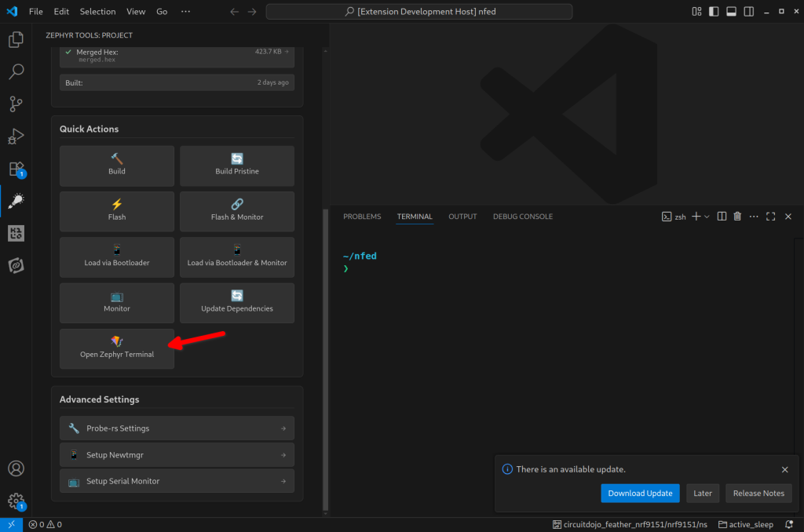Close the terminal panel
Viewport: 804px width, 532px height.
[788, 217]
